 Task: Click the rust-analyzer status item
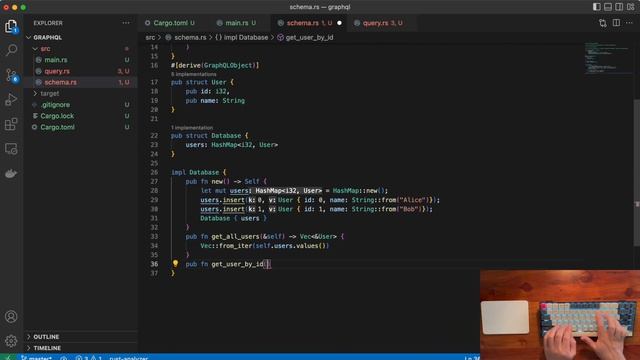point(129,358)
